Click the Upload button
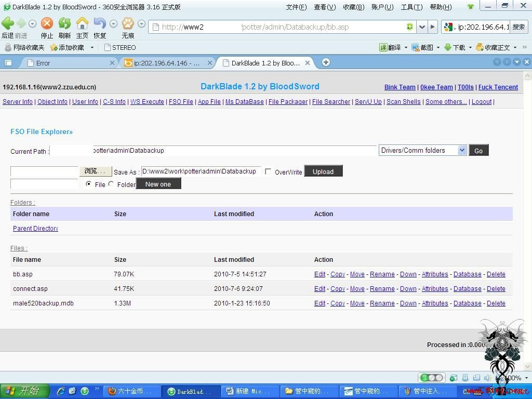Screen dimensions: 532x399 (x=323, y=171)
